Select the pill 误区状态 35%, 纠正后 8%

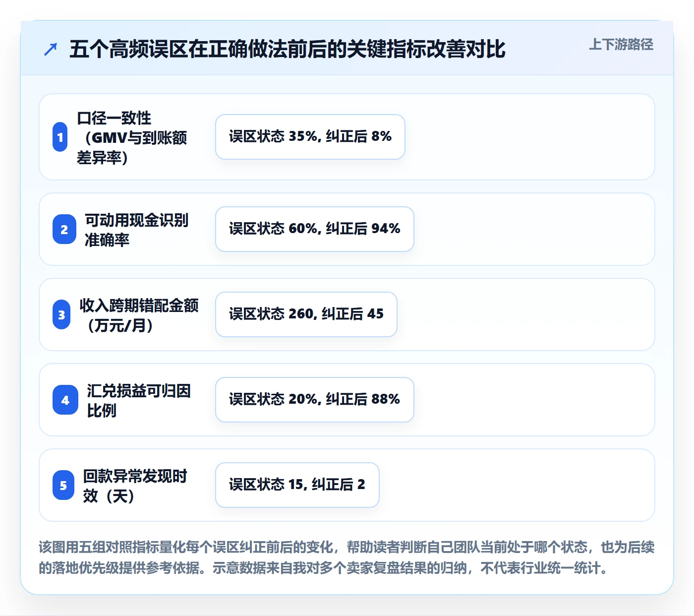(310, 137)
